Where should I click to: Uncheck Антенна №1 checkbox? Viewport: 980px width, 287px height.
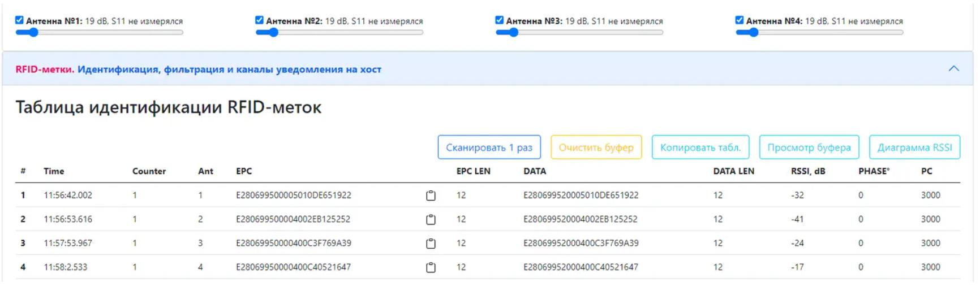(x=20, y=20)
